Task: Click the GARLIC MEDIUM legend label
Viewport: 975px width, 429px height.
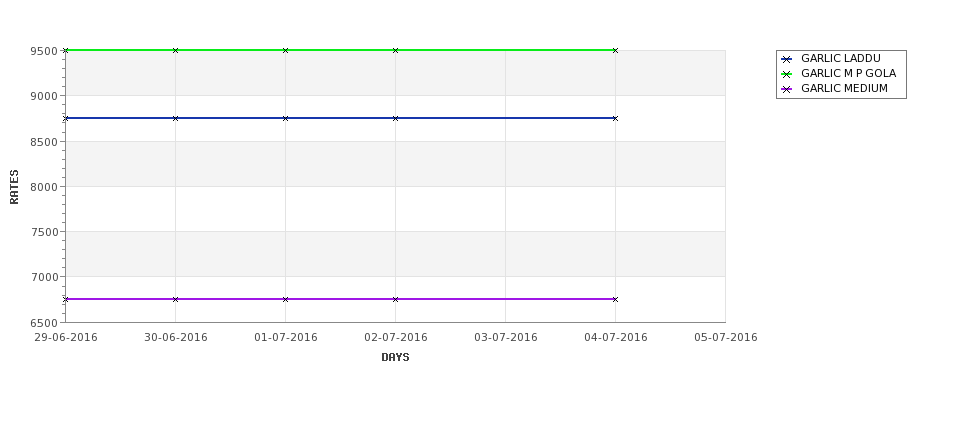Action: (x=844, y=88)
